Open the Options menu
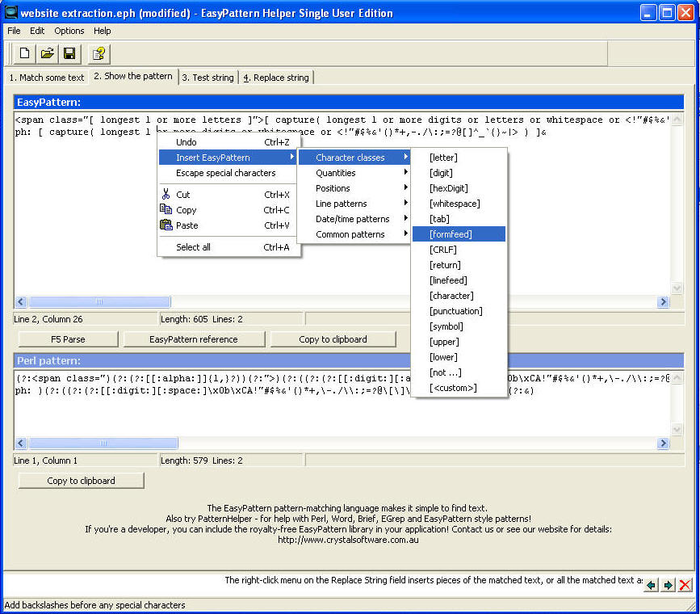This screenshot has height=614, width=700. [69, 31]
